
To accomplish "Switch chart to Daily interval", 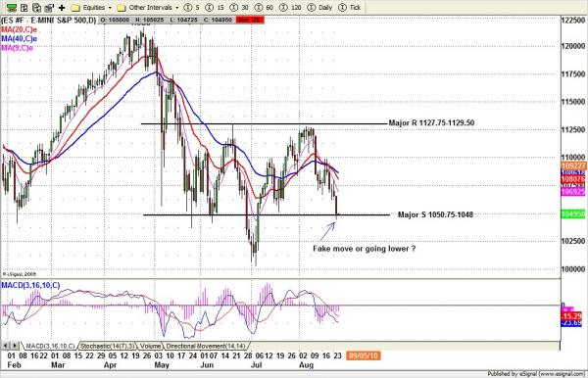I will 319,8.
